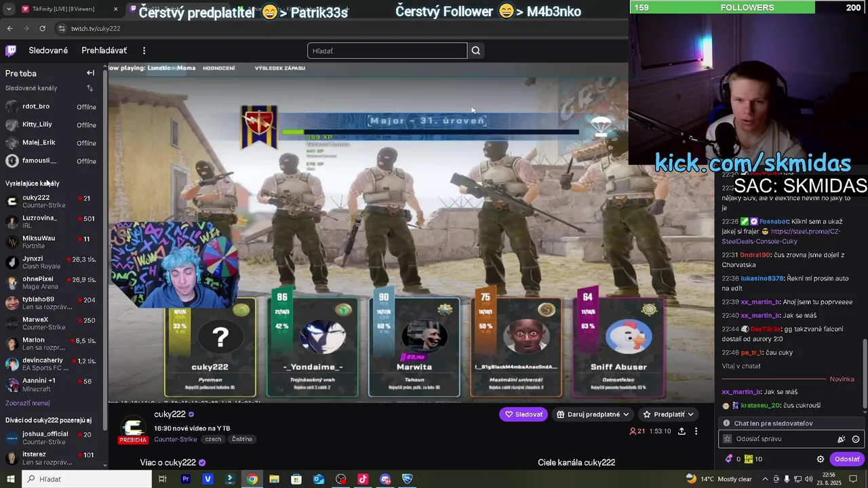
Task: Open joshua_official recommended channel
Action: (x=51, y=438)
